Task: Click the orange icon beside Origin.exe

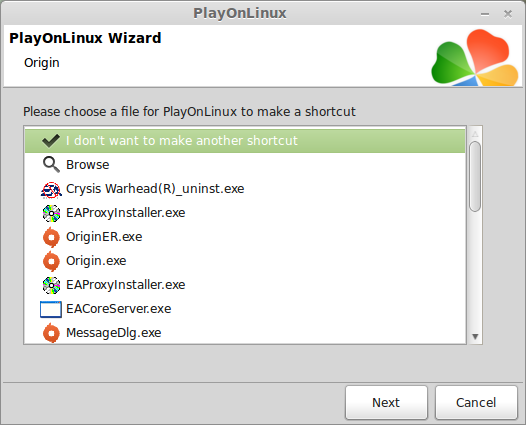Action: (x=51, y=261)
